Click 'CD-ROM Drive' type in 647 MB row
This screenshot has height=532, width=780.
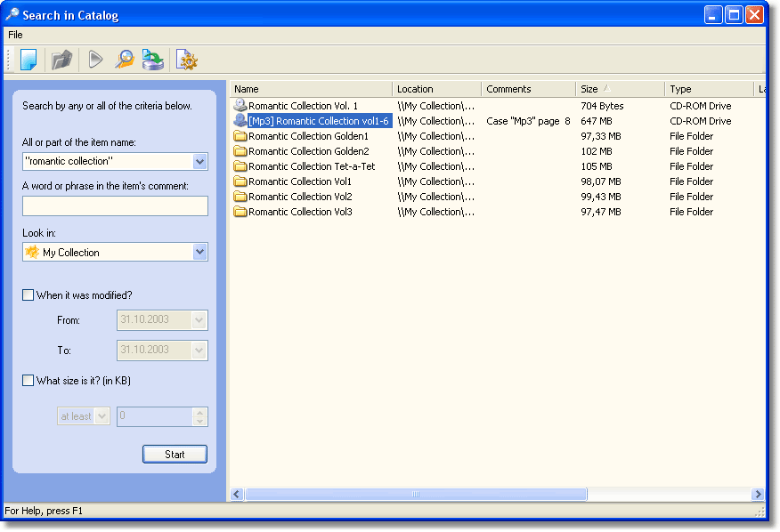pyautogui.click(x=701, y=121)
